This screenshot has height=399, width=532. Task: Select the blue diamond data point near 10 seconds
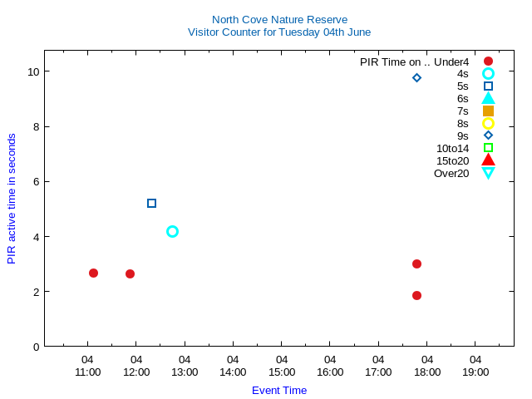click(x=416, y=78)
